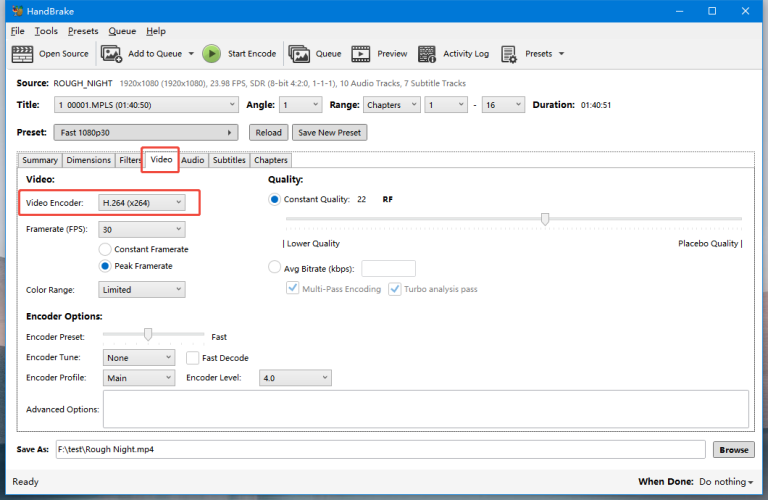The height and width of the screenshot is (500, 768).
Task: Click the Save New Preset button
Action: 330,133
